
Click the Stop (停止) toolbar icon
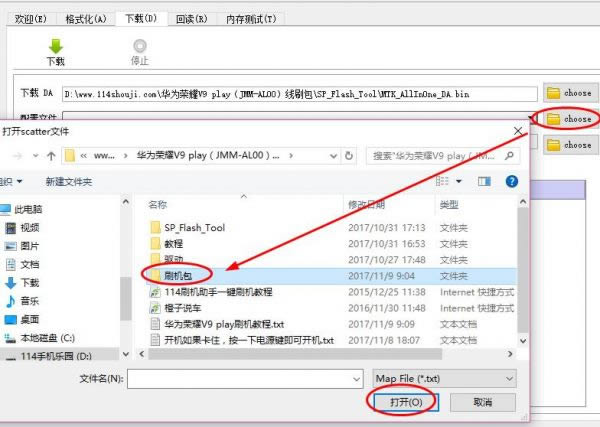pyautogui.click(x=140, y=46)
